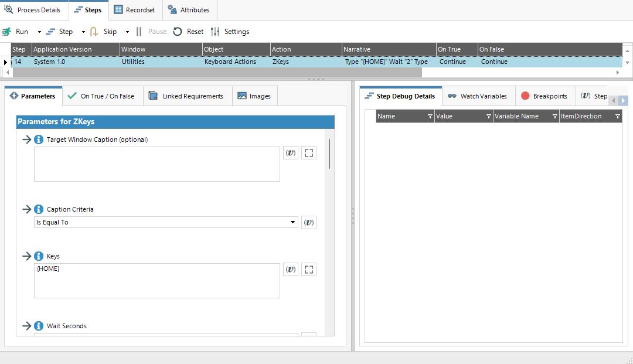Click the variable icon beside Caption Criteria dropdown

309,223
